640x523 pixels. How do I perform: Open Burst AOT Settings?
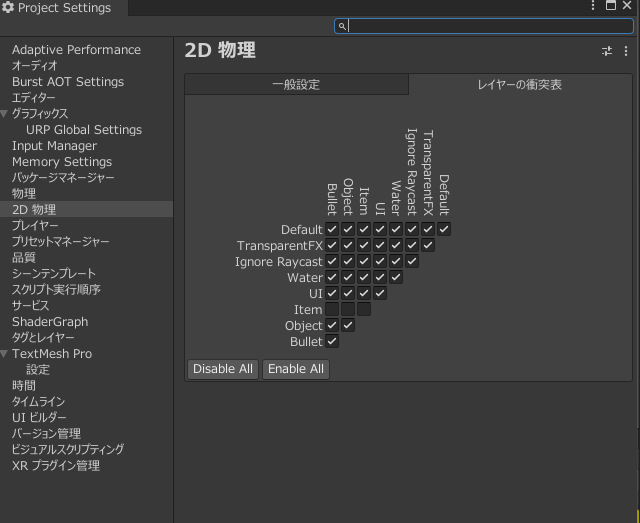[68, 82]
